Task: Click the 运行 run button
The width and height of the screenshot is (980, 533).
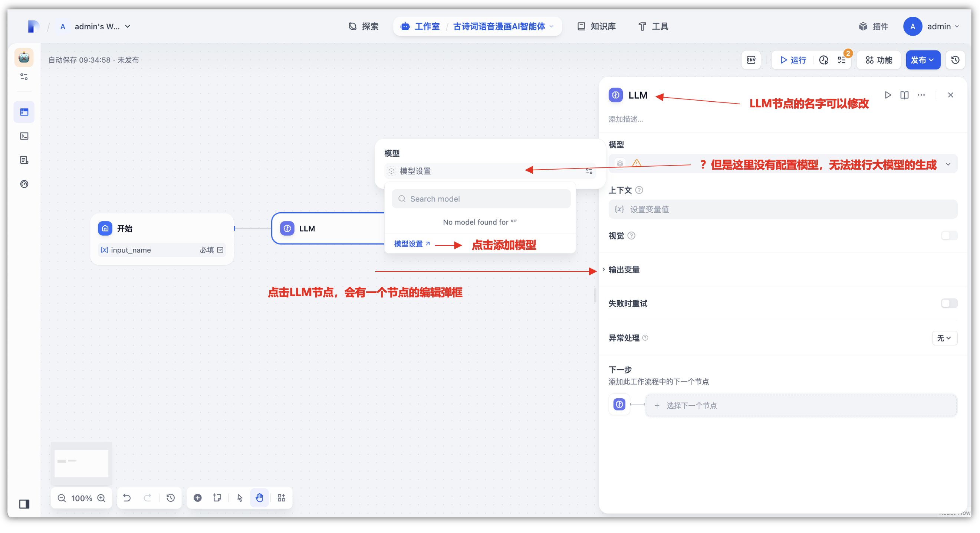Action: (793, 60)
